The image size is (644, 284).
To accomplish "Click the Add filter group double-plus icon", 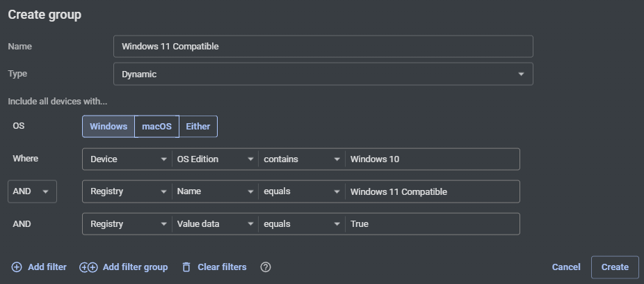I will (88, 267).
